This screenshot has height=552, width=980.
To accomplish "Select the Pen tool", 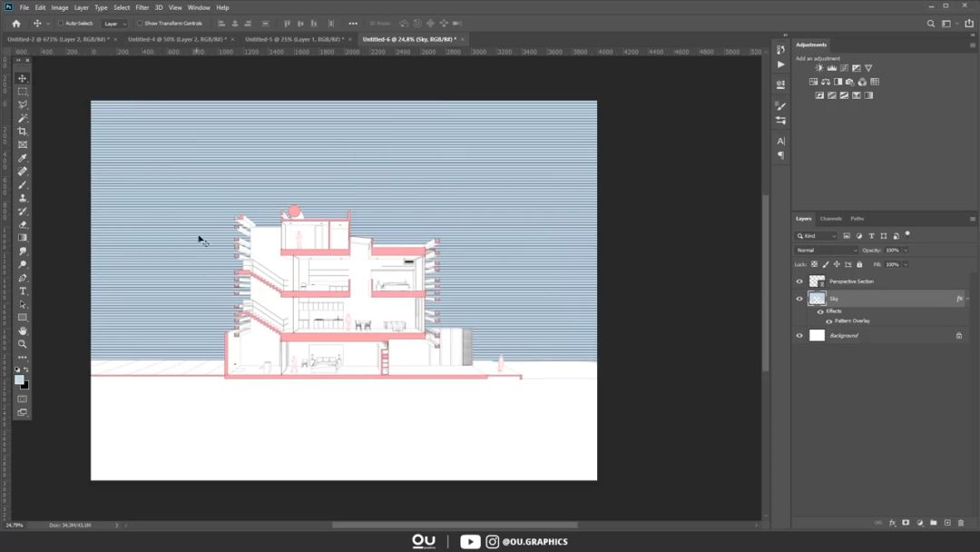I will coord(23,278).
